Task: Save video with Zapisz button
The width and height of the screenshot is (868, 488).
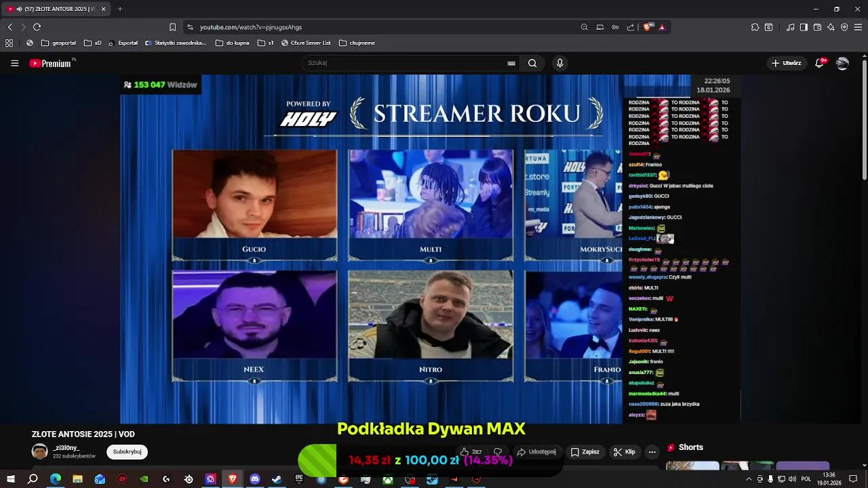Action: 585,452
